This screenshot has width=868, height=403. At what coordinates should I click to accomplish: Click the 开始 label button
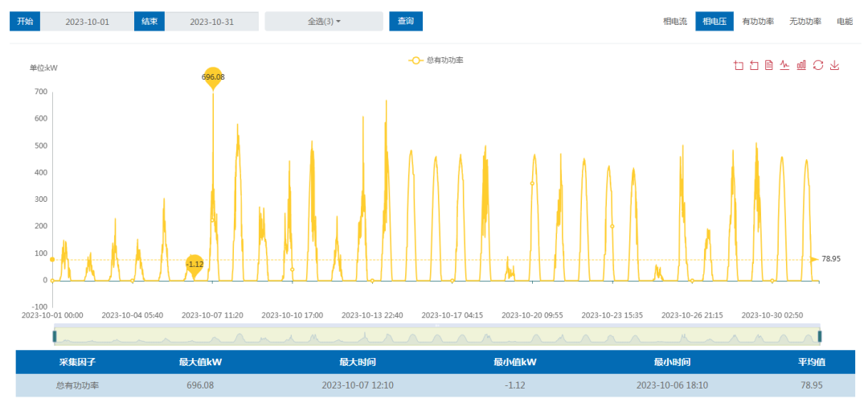(x=25, y=21)
